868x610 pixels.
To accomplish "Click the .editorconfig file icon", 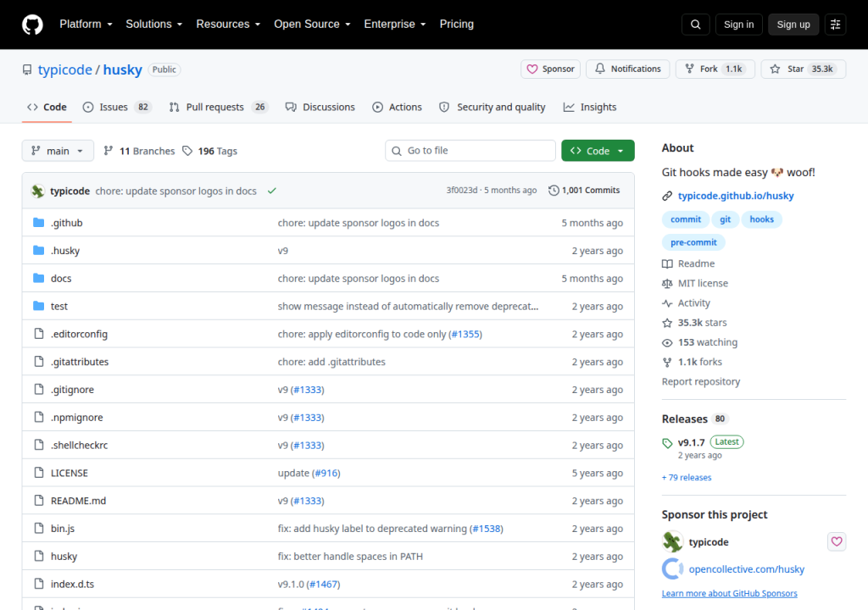I will click(x=39, y=333).
